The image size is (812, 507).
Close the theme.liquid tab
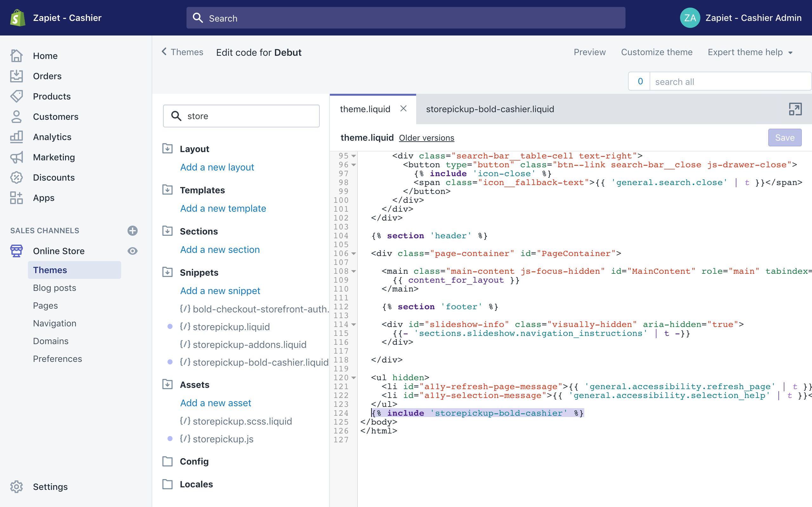tap(404, 109)
